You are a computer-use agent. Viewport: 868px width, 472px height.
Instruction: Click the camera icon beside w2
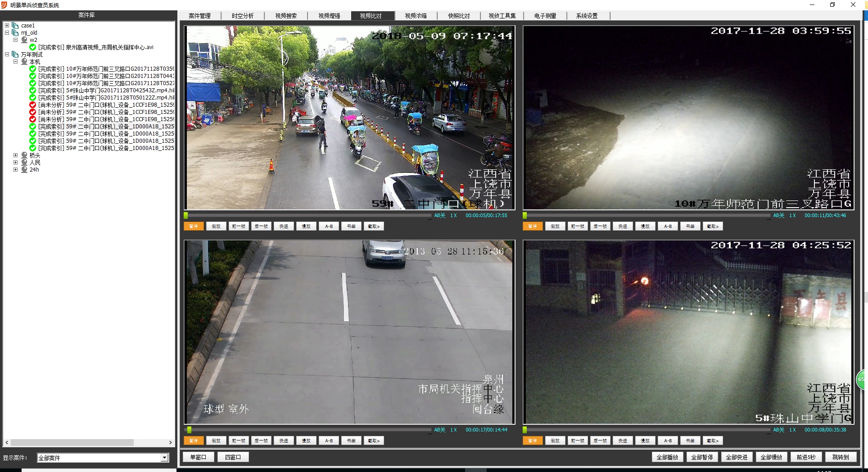coord(24,40)
